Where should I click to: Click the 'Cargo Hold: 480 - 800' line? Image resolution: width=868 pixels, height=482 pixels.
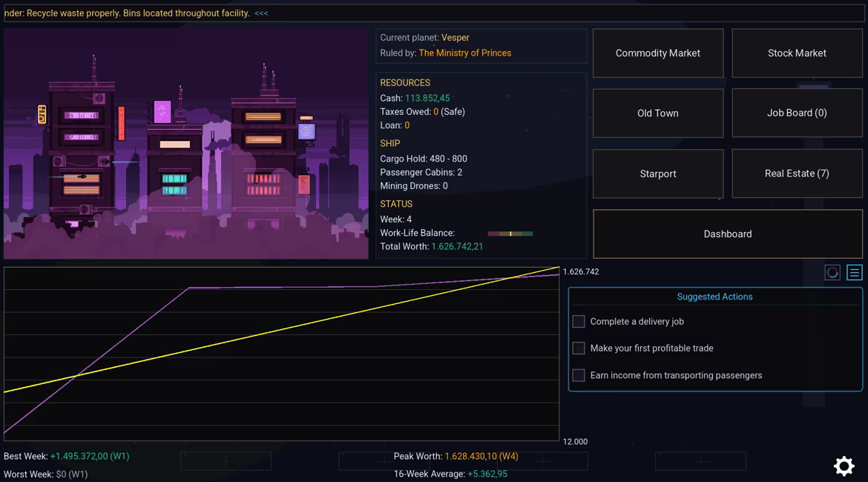point(424,159)
